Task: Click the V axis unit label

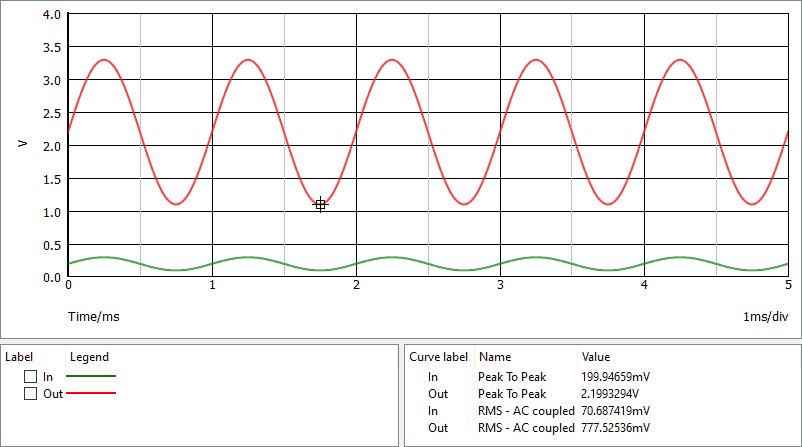Action: coord(22,144)
